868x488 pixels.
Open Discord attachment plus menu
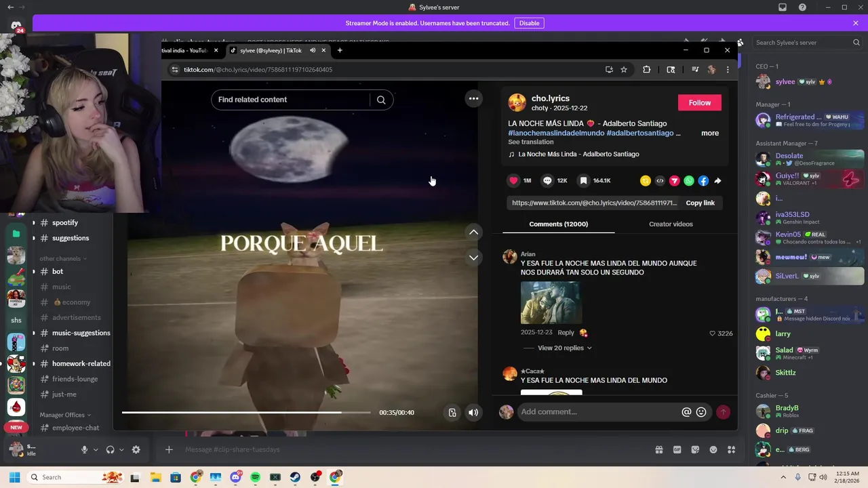pos(169,449)
